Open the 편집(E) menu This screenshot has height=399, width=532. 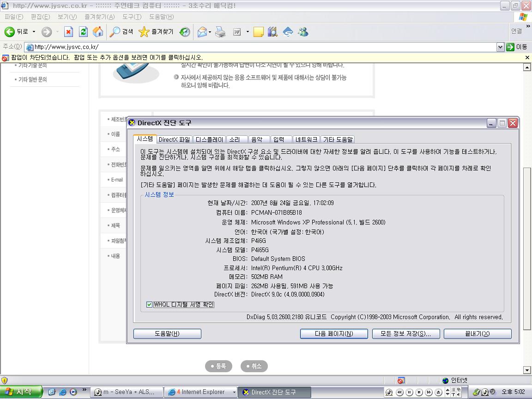click(x=40, y=17)
